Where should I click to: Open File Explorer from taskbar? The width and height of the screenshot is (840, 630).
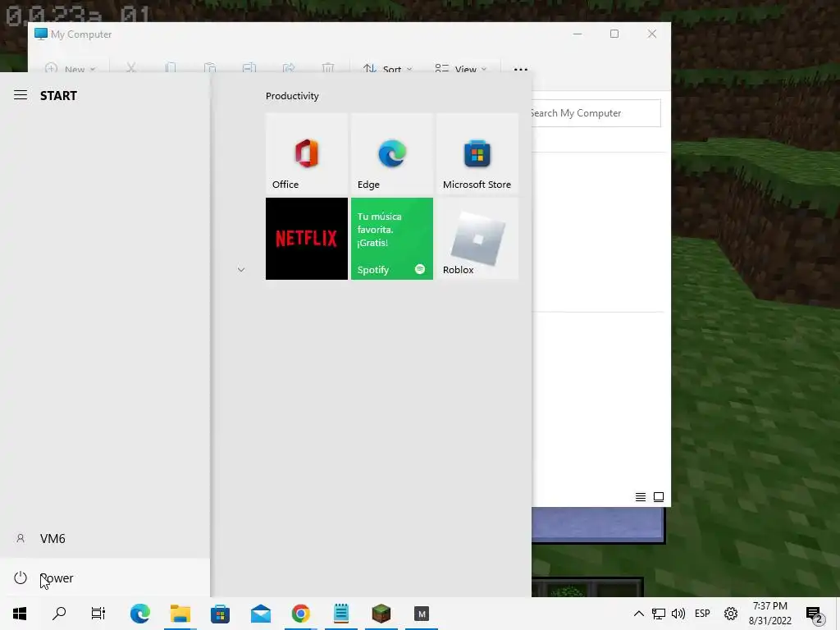coord(180,614)
